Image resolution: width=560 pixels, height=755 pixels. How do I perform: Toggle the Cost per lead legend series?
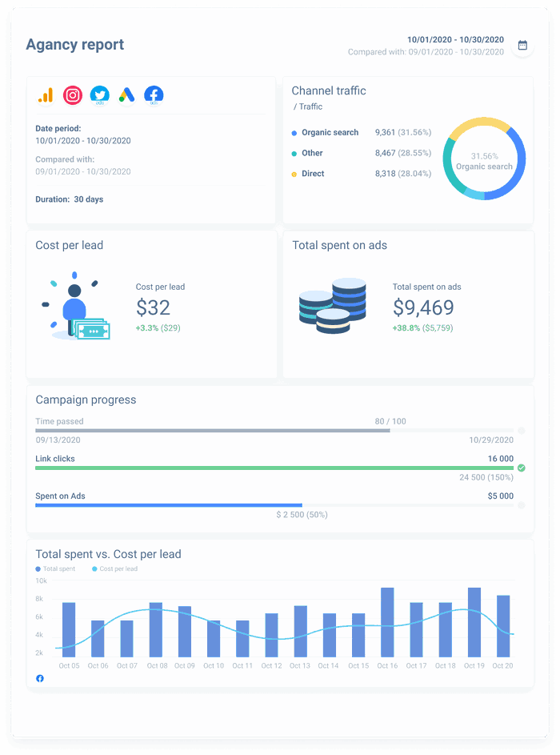click(114, 568)
